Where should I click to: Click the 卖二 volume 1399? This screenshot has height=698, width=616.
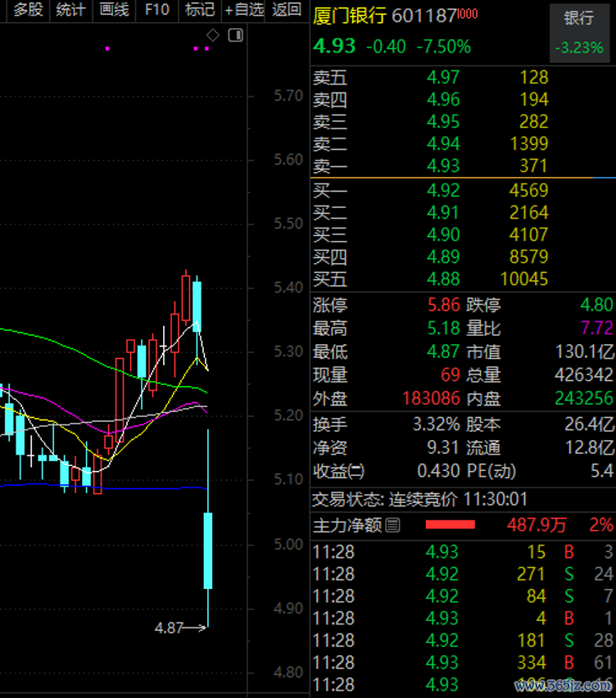pyautogui.click(x=529, y=144)
